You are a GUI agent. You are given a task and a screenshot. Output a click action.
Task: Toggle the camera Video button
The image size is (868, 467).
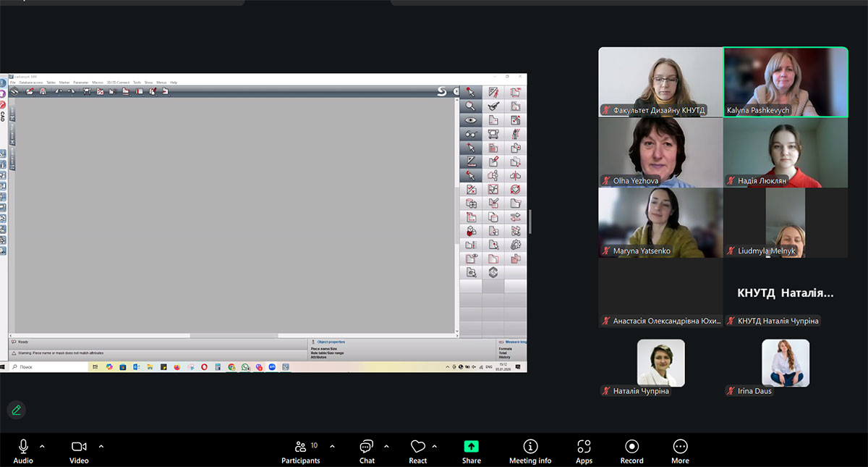pyautogui.click(x=79, y=450)
